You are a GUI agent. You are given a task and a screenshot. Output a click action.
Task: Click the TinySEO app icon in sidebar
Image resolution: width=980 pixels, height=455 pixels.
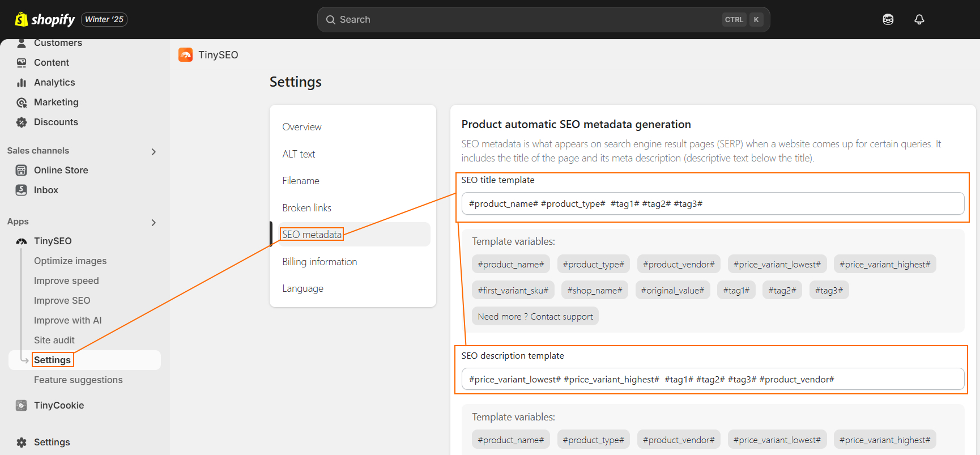pyautogui.click(x=22, y=241)
